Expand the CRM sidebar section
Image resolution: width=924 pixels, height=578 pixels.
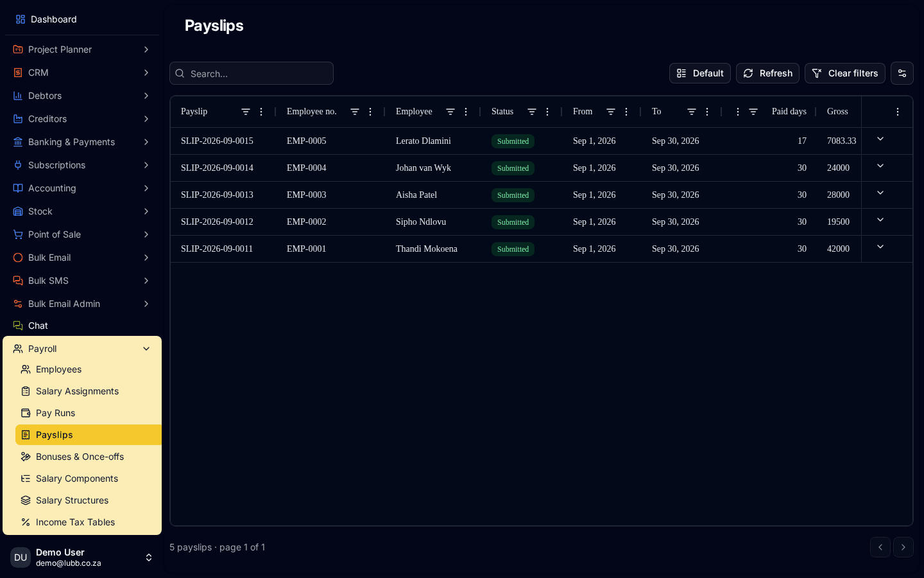point(146,73)
